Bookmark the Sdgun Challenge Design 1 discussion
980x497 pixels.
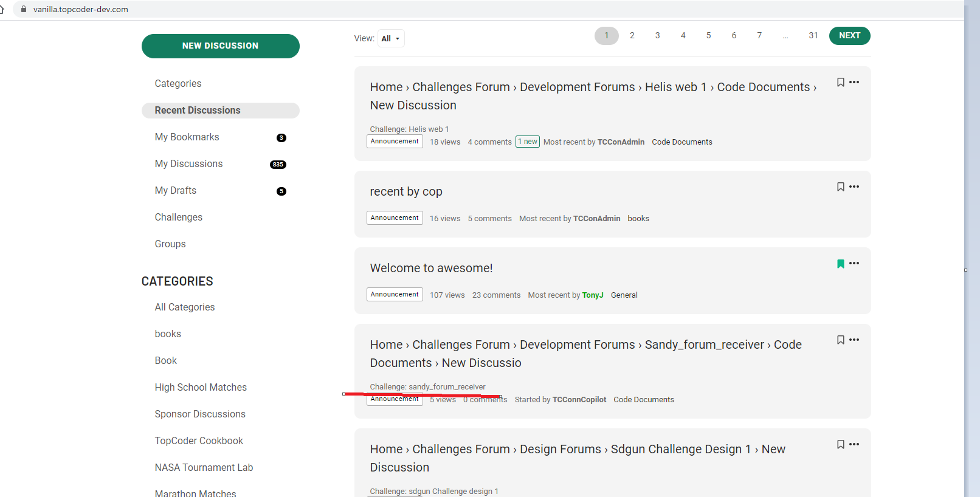click(x=840, y=444)
